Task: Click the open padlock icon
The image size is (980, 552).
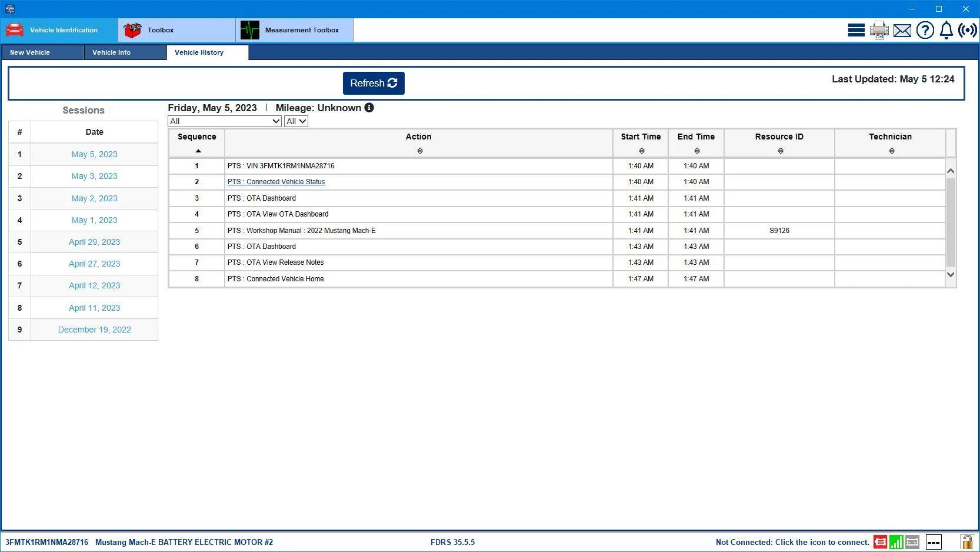Action: click(966, 541)
